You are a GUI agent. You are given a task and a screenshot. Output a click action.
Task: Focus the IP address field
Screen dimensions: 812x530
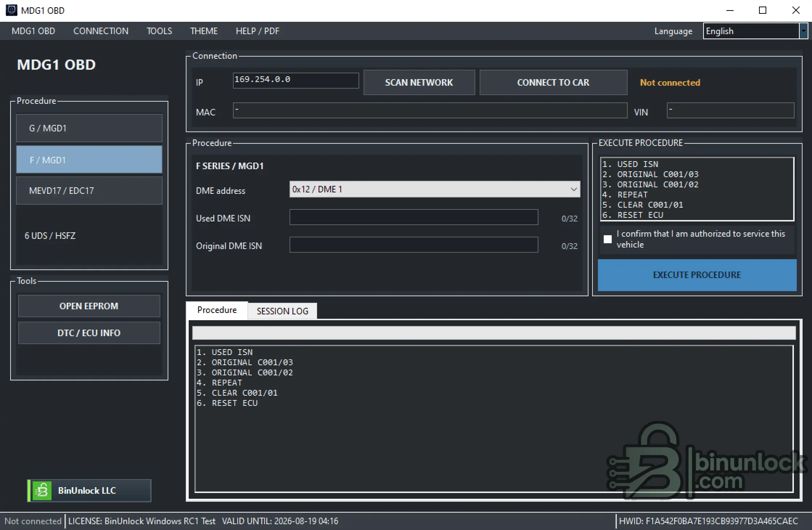pos(296,80)
